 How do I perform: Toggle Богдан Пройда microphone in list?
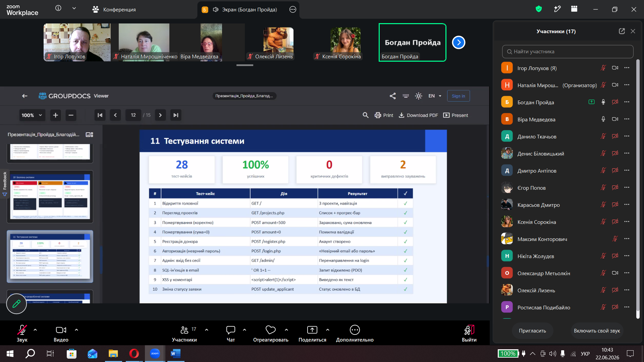pyautogui.click(x=603, y=102)
